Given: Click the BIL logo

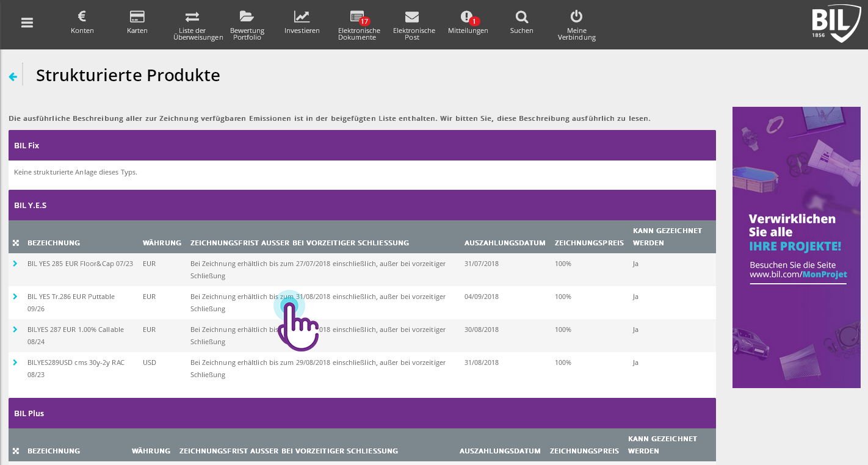Looking at the screenshot, I should pos(835,24).
